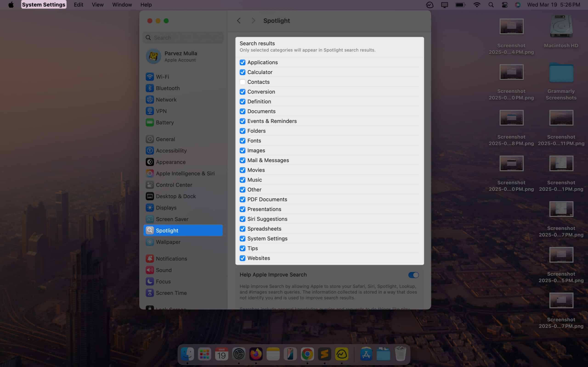Image resolution: width=588 pixels, height=367 pixels.
Task: Click the Finder icon in Dock
Action: 187,354
